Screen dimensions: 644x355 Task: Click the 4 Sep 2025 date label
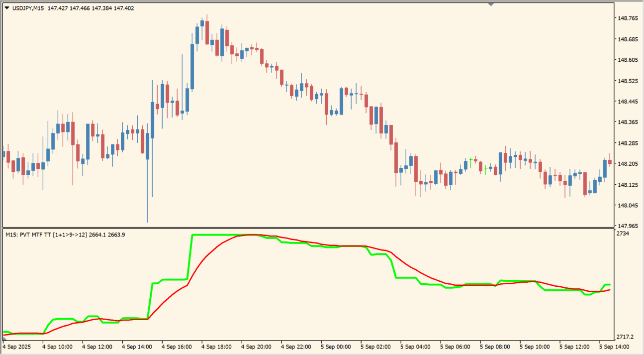click(x=18, y=347)
